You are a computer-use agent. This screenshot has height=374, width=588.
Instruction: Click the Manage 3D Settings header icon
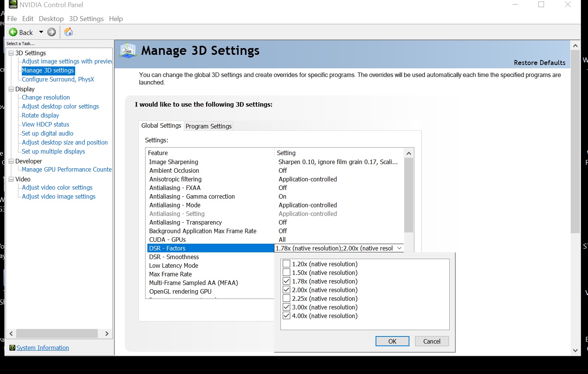[128, 50]
